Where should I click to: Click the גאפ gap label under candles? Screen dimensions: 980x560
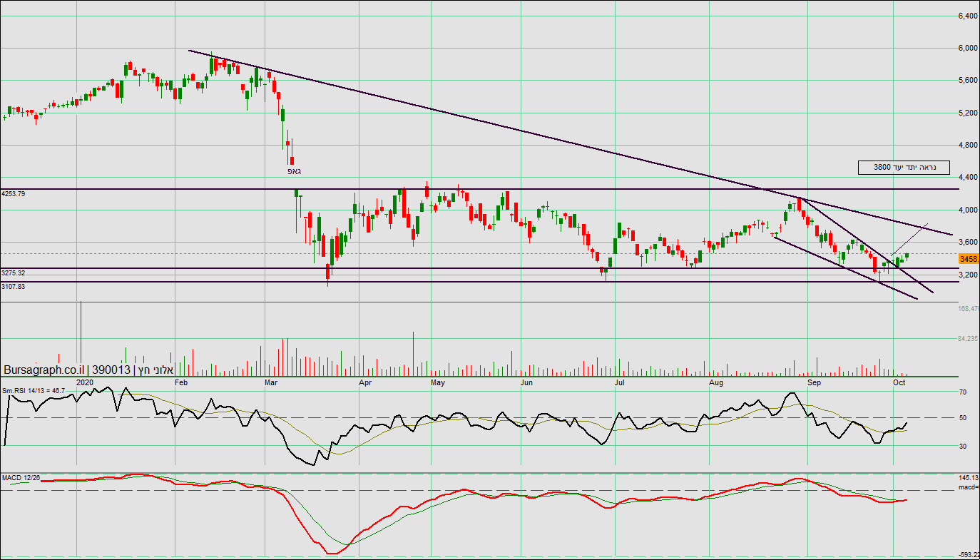[292, 172]
